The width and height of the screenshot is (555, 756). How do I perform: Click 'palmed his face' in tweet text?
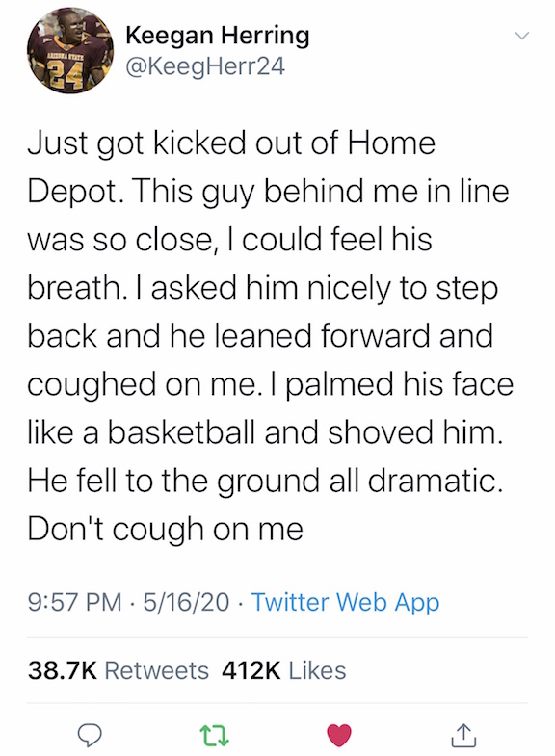(400, 384)
